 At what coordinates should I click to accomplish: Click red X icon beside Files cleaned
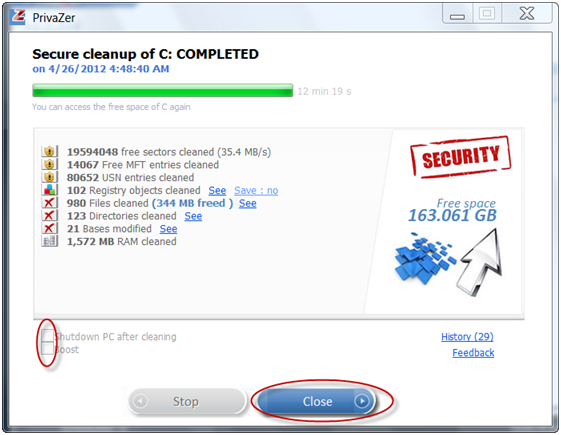pyautogui.click(x=49, y=203)
